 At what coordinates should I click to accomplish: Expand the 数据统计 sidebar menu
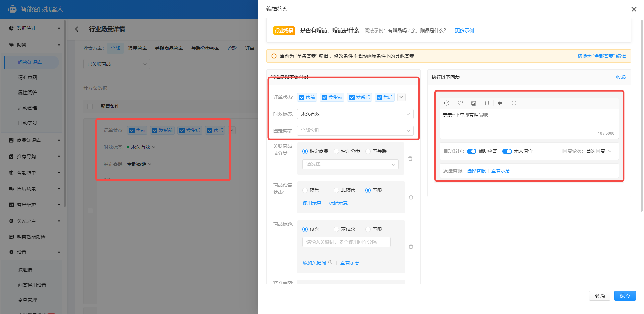(59, 28)
